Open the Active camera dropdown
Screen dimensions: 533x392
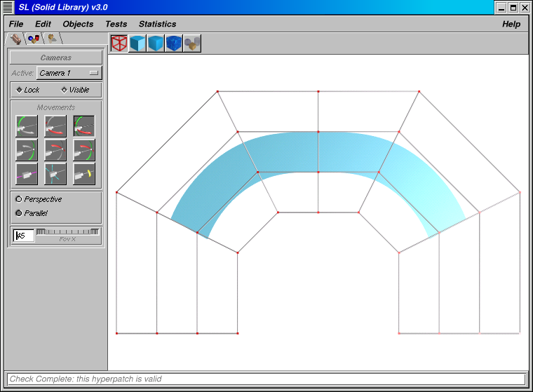point(69,73)
